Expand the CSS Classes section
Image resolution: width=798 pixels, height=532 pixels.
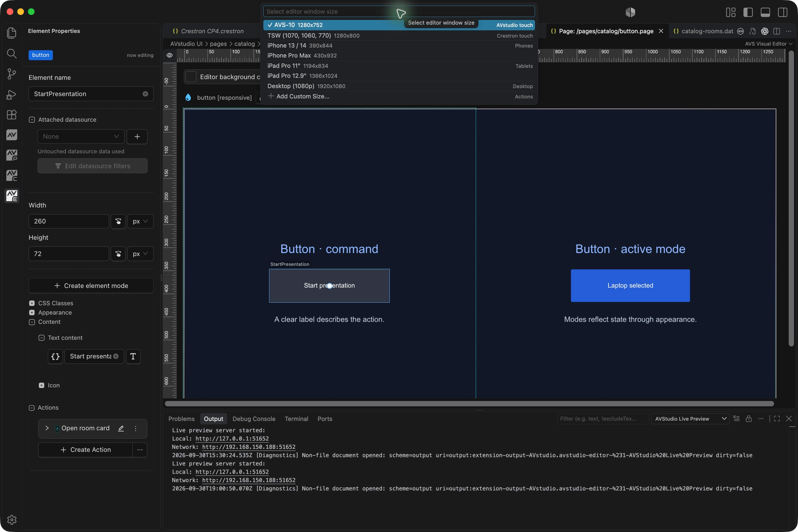[x=32, y=303]
